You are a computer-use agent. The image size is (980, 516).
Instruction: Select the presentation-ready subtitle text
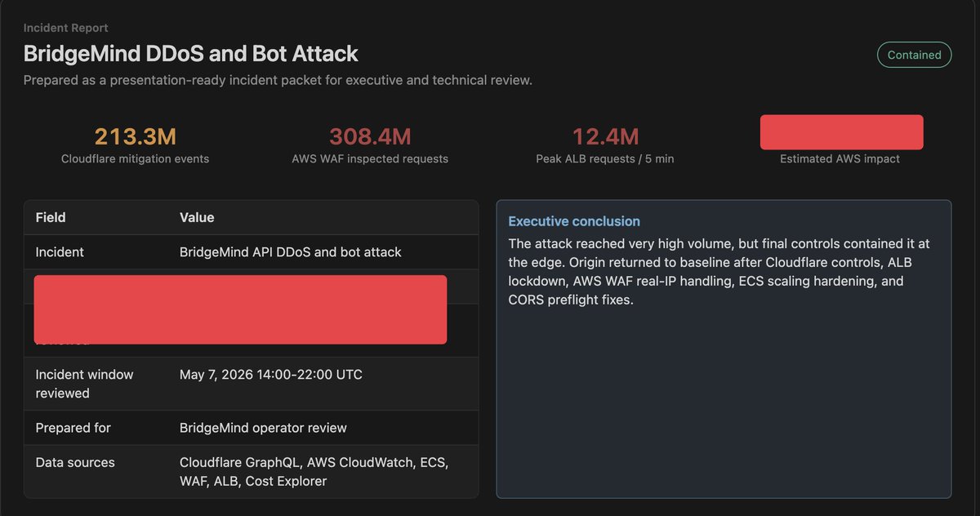point(278,80)
